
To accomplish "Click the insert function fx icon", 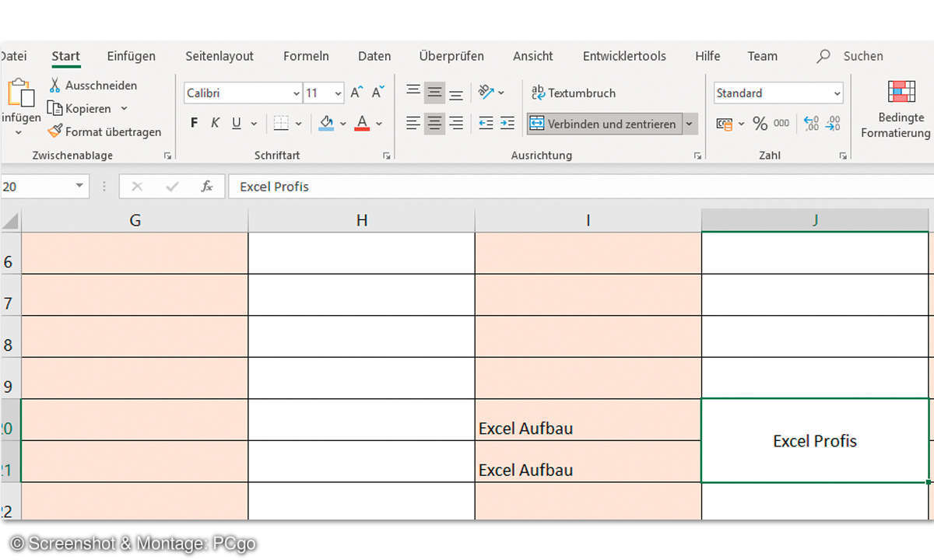I will pos(207,187).
